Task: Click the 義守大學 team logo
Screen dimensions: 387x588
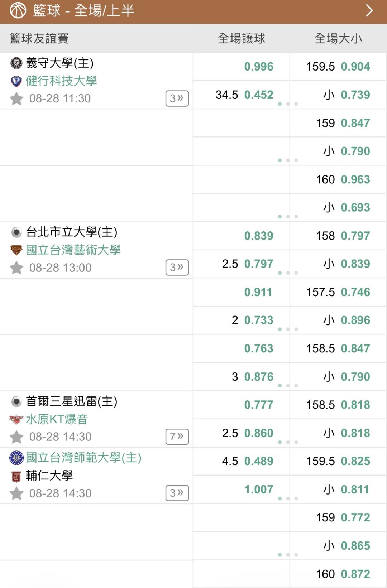Action: 16,63
